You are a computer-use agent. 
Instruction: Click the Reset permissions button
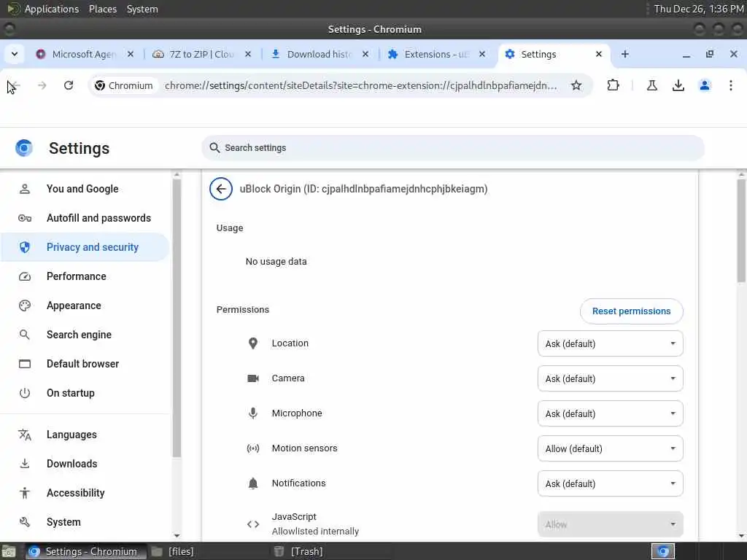click(x=631, y=311)
